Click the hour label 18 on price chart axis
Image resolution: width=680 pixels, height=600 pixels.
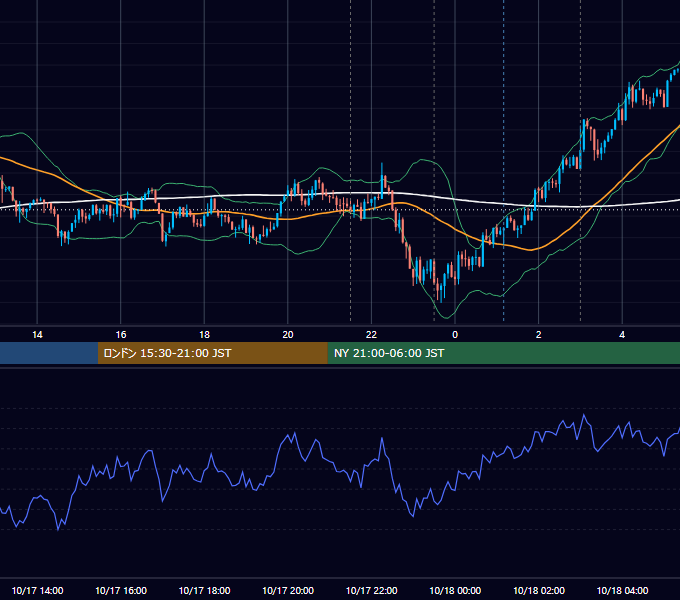click(x=204, y=335)
